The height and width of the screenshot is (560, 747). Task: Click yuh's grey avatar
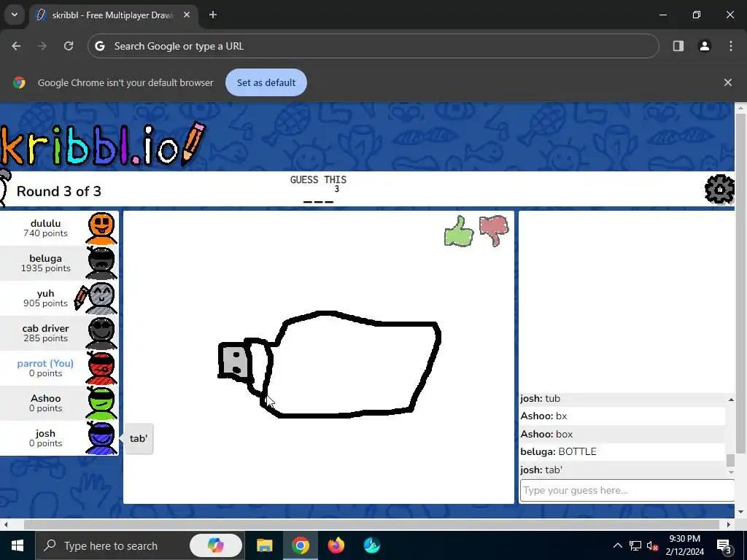[x=102, y=298]
